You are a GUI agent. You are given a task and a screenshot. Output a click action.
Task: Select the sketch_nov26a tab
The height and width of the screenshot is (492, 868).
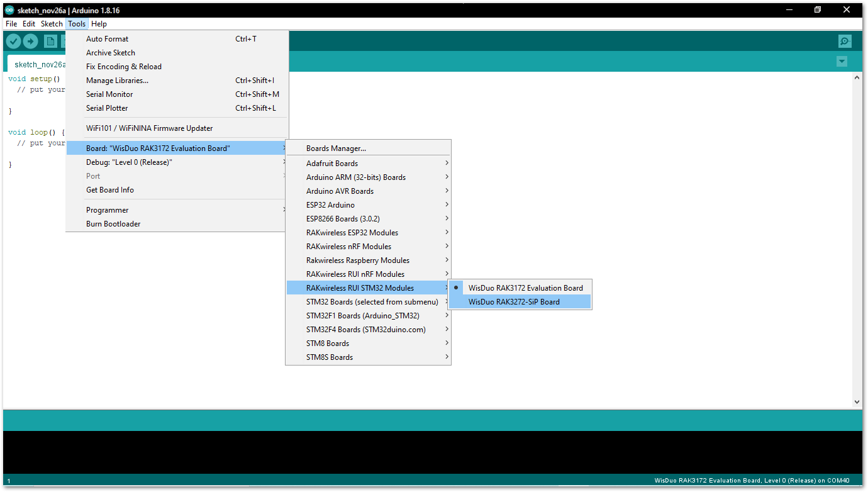click(36, 64)
